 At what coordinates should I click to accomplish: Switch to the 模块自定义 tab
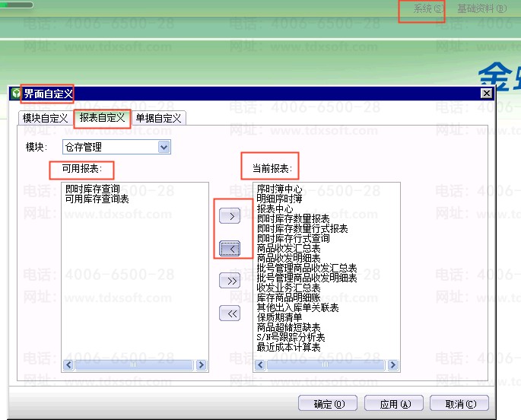point(46,118)
